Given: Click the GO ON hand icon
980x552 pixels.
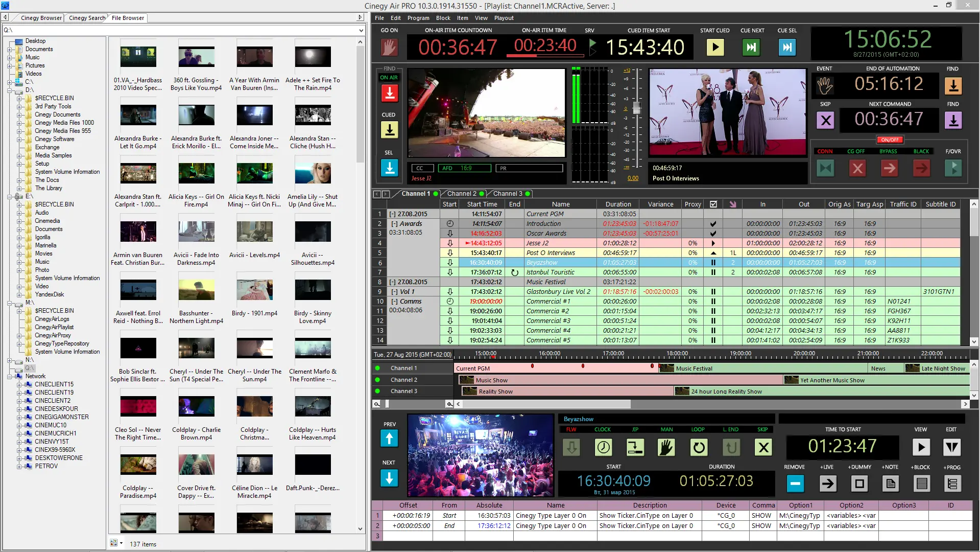Looking at the screenshot, I should coord(389,48).
